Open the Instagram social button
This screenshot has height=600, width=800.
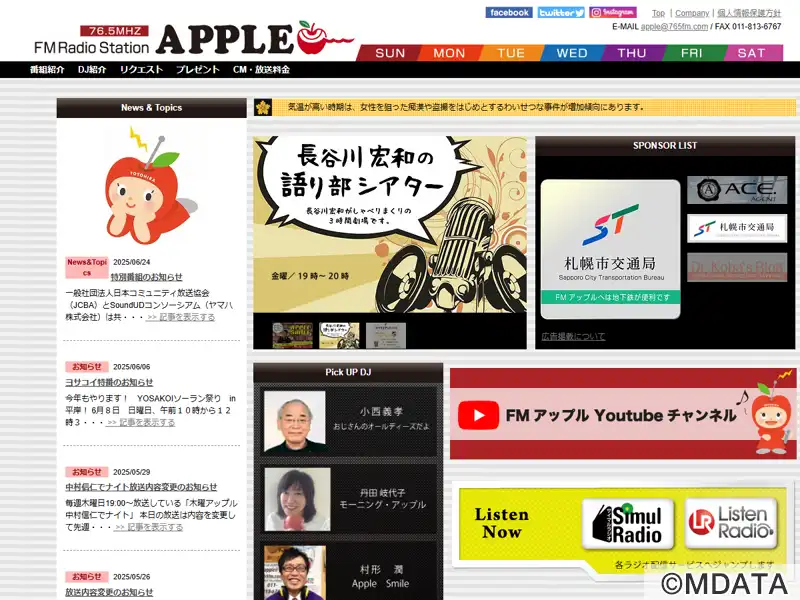tap(613, 12)
